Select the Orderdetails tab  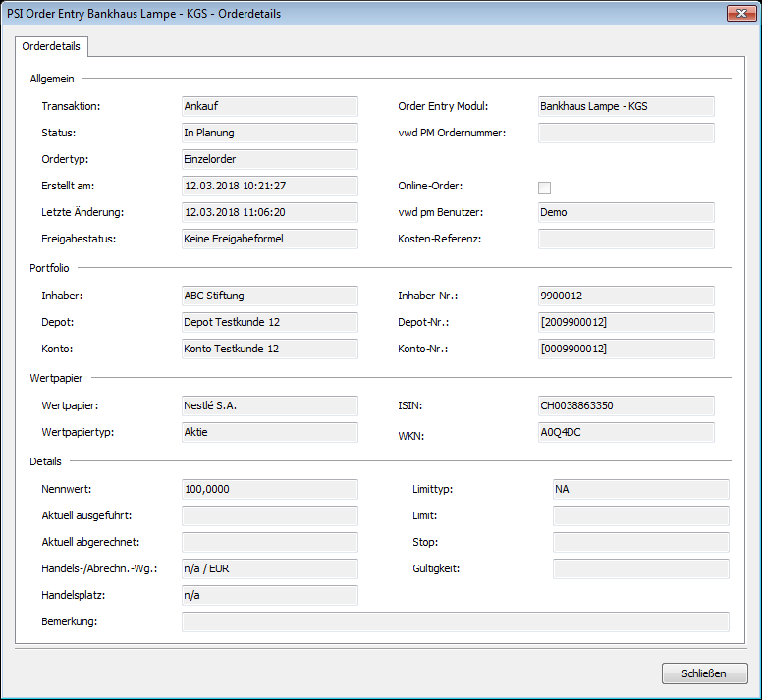(x=51, y=46)
